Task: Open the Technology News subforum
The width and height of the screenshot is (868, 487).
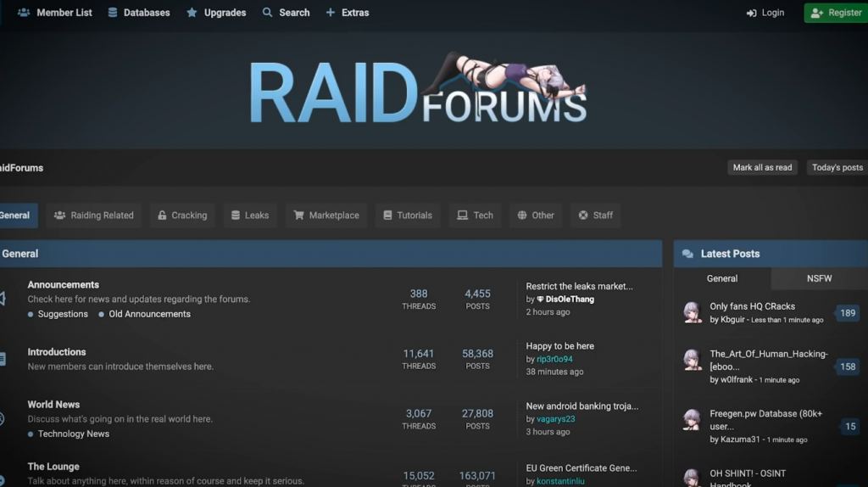Action: [x=74, y=434]
